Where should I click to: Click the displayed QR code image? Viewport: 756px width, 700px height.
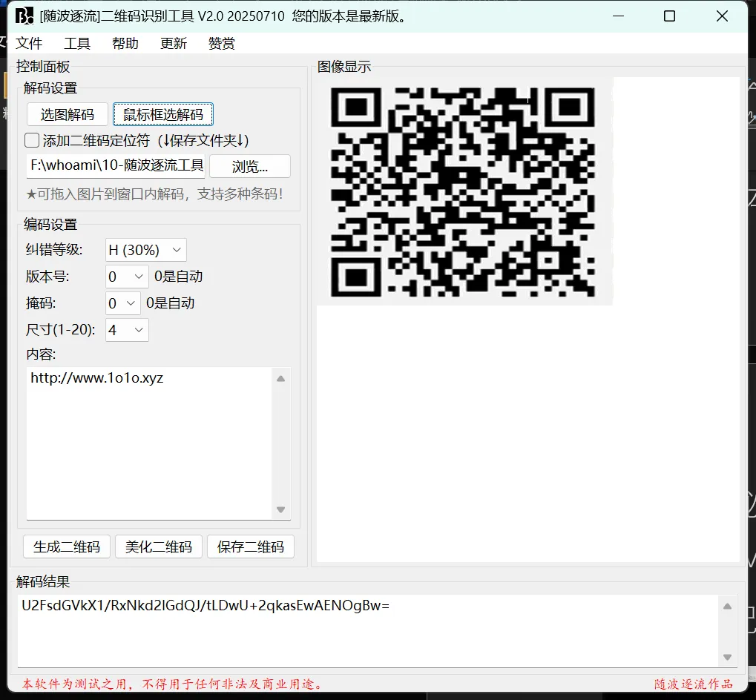465,191
